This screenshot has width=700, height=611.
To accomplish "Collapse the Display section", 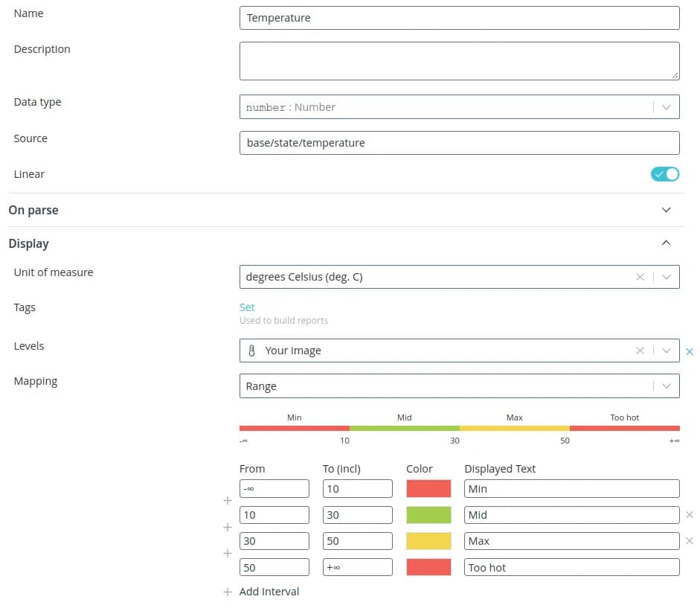I will 666,243.
